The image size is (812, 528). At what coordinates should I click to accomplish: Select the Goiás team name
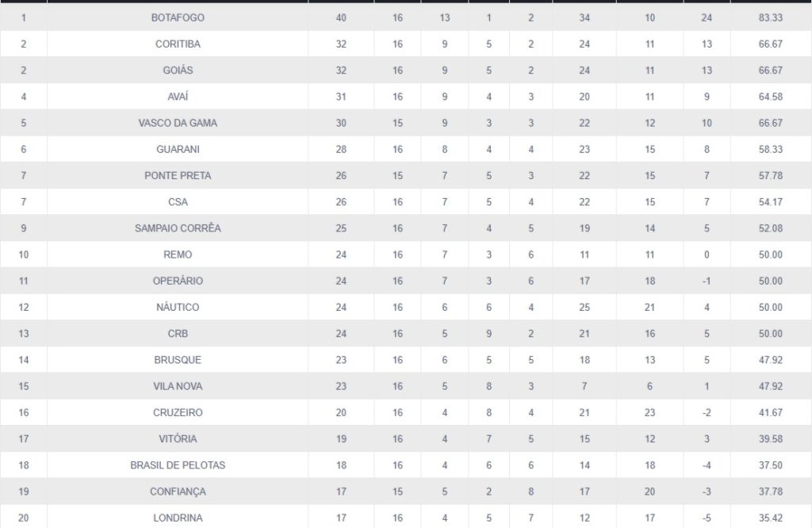pos(178,70)
